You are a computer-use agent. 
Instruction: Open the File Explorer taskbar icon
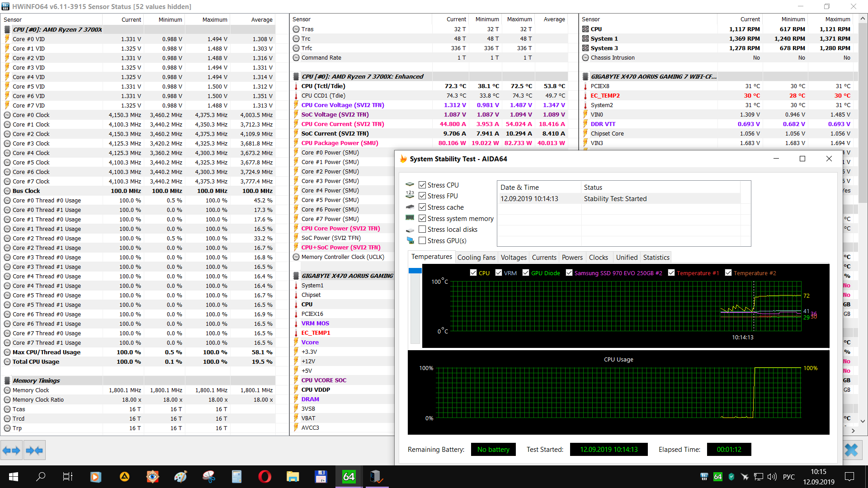pos(293,476)
